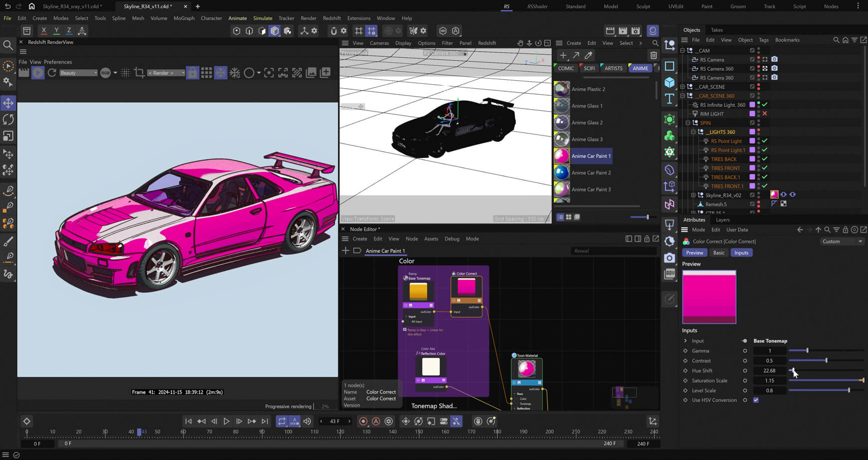The height and width of the screenshot is (460, 868).
Task: Click the snowflake freeze icon in RenderView
Action: [220, 73]
